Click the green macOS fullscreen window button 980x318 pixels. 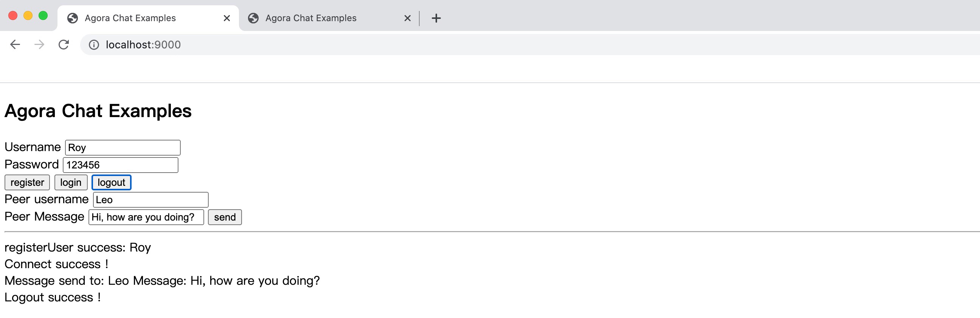pyautogui.click(x=43, y=15)
